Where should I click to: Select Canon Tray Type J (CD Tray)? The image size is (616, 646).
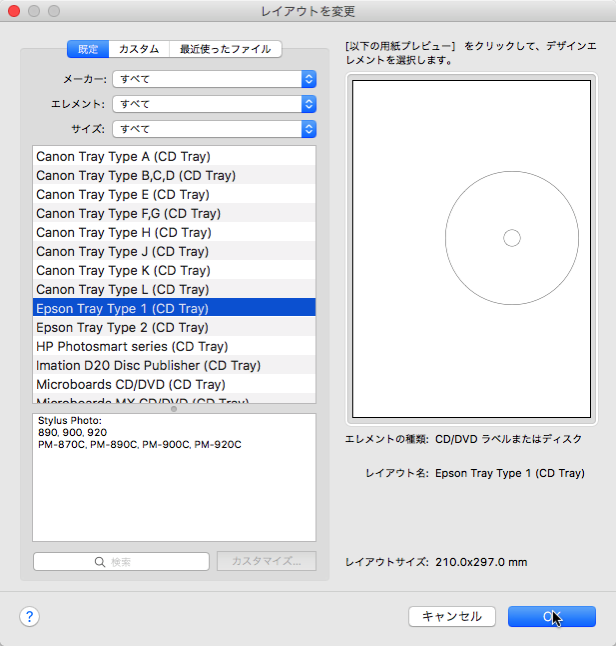point(174,251)
